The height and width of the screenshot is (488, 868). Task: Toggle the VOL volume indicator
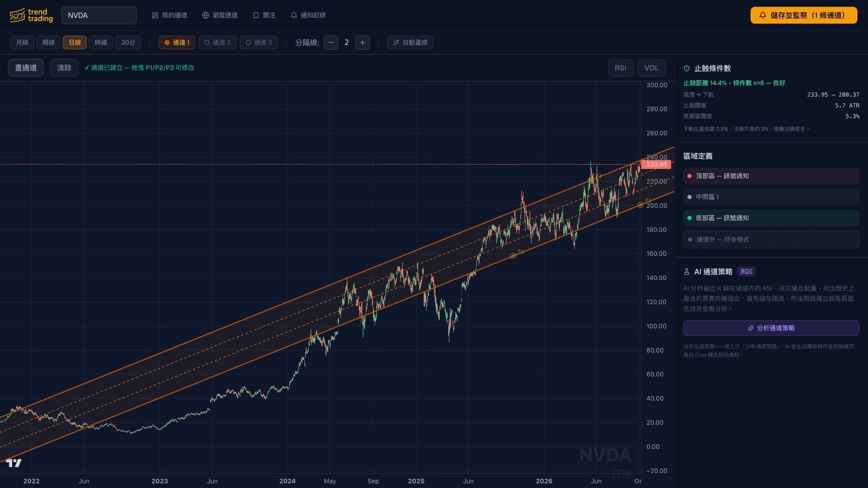click(x=651, y=68)
